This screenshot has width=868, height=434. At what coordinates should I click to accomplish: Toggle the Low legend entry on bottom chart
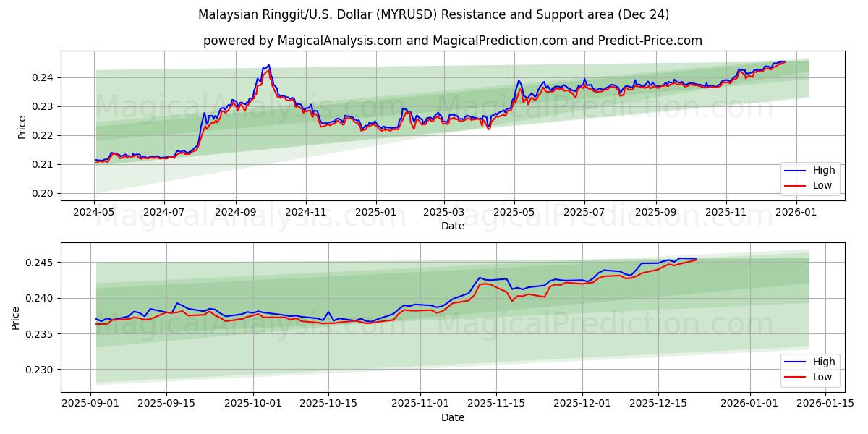(823, 377)
